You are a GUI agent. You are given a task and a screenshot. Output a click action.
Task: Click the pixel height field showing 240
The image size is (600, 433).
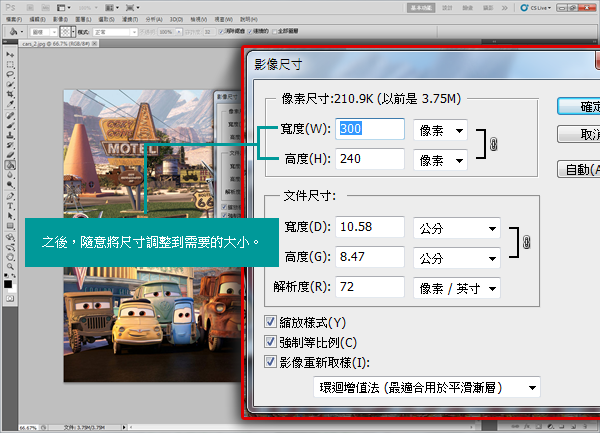[370, 158]
